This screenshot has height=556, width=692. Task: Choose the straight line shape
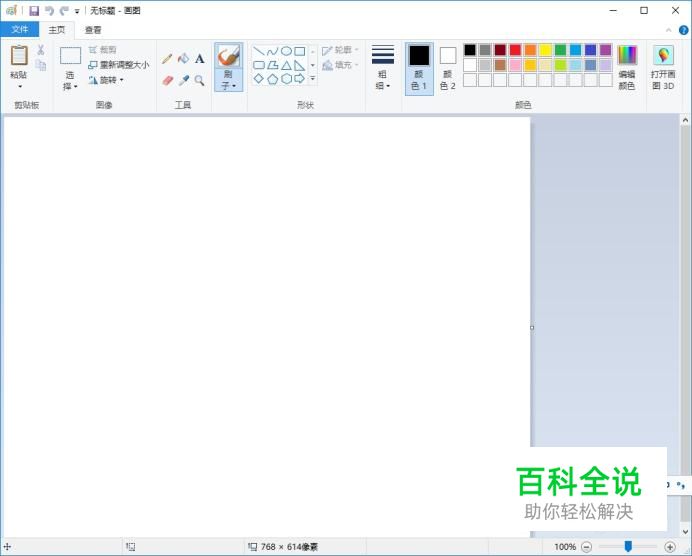pyautogui.click(x=259, y=51)
